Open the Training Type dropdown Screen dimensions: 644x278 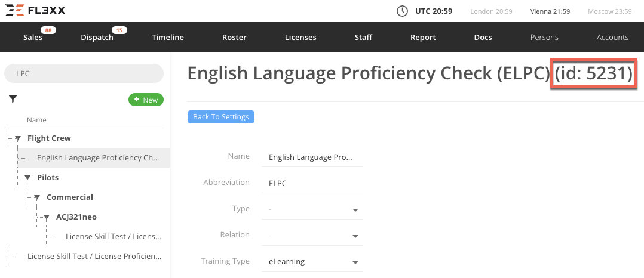354,262
